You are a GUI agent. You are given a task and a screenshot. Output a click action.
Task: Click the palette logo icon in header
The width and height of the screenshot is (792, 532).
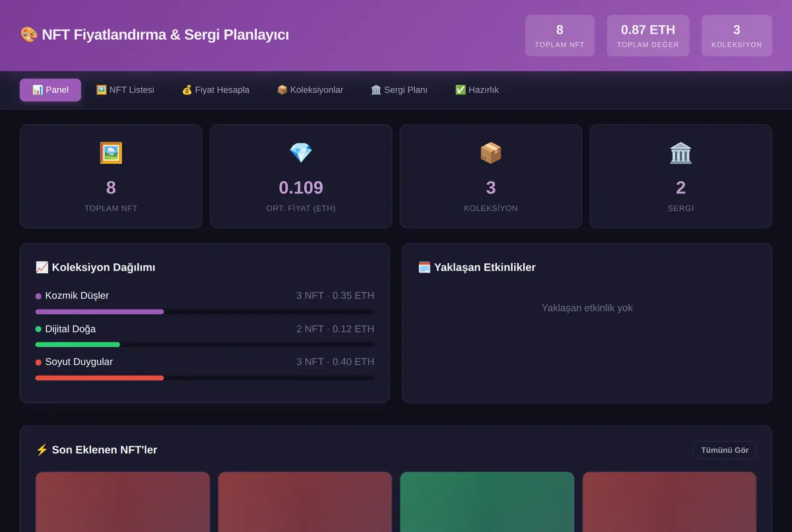(x=28, y=35)
